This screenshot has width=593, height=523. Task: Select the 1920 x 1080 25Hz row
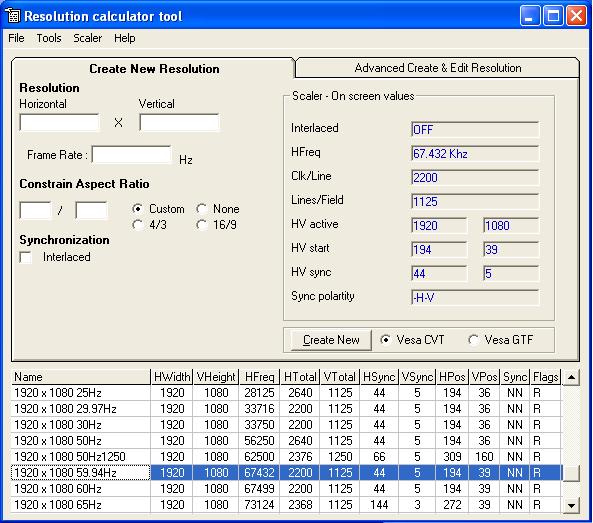pos(287,393)
